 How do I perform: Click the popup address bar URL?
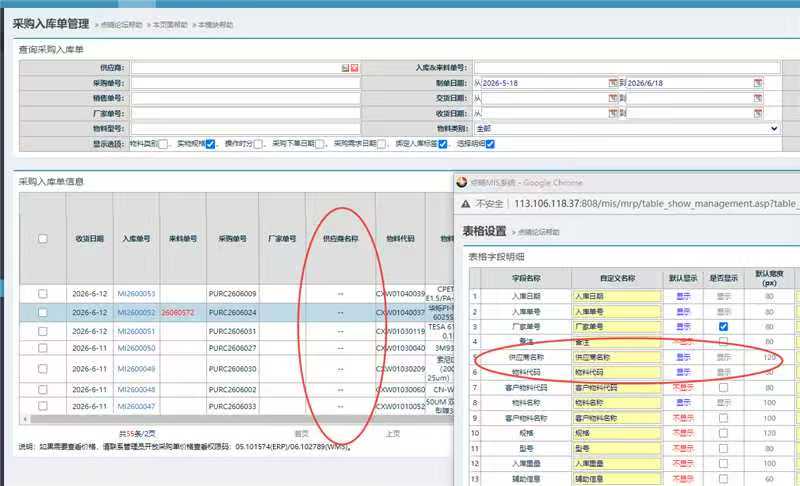pos(657,204)
